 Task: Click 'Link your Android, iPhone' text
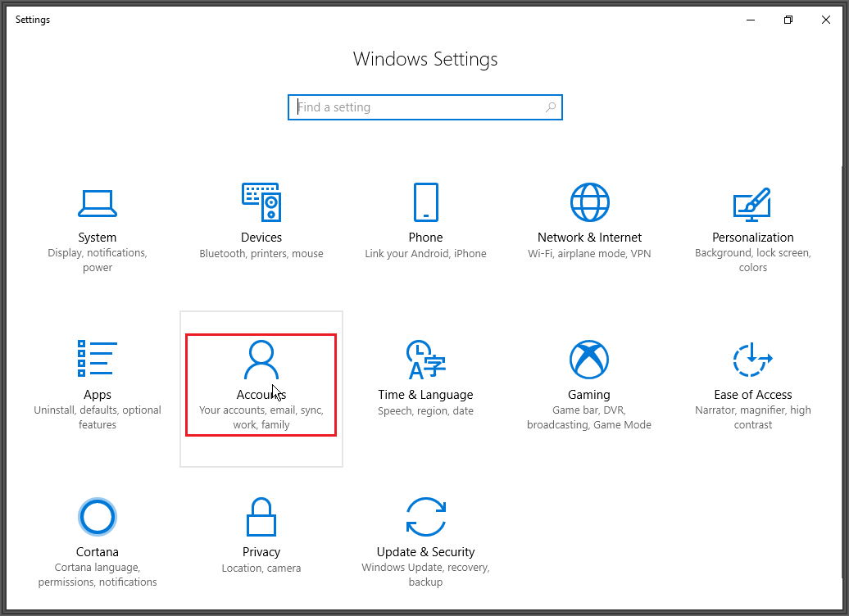[425, 254]
